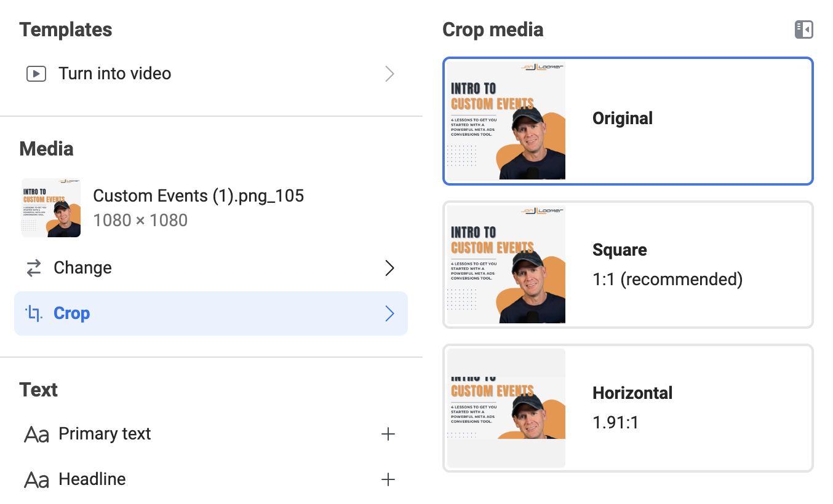Screen dimensions: 833x504
Task: Switch to the Horizontal 1.91:1 crop
Action: (627, 407)
